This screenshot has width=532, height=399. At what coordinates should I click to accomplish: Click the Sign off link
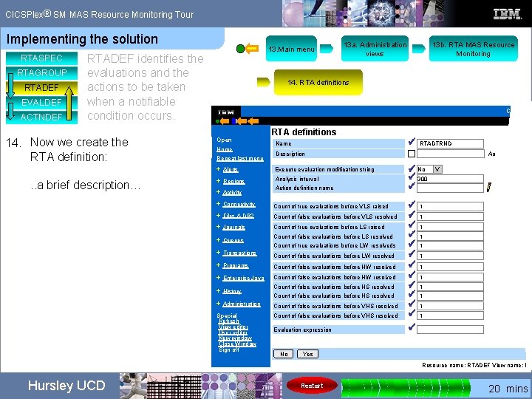click(229, 349)
